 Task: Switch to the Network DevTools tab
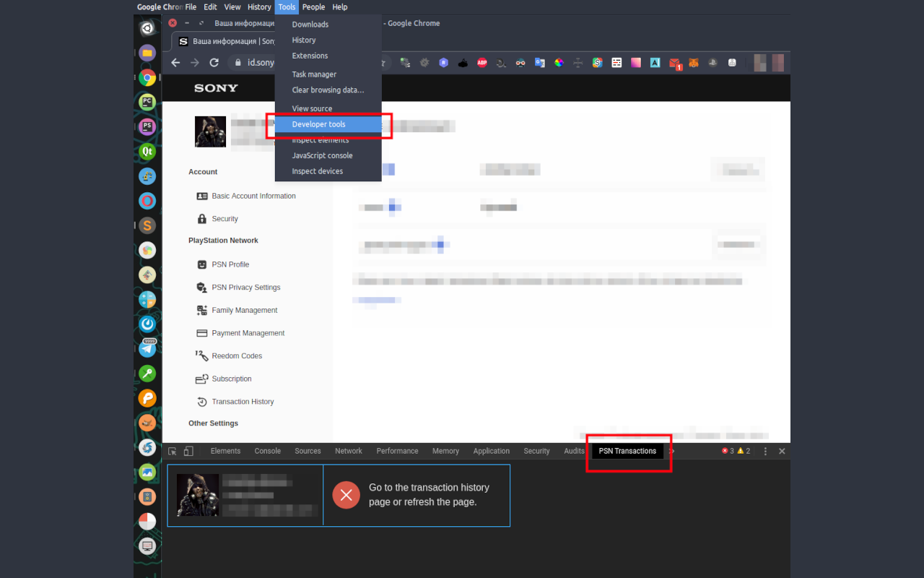click(349, 451)
